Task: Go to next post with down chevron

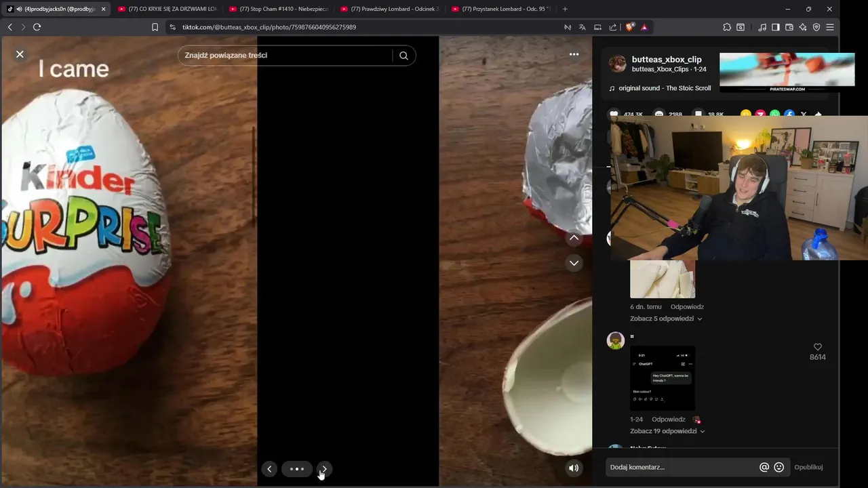Action: point(574,263)
